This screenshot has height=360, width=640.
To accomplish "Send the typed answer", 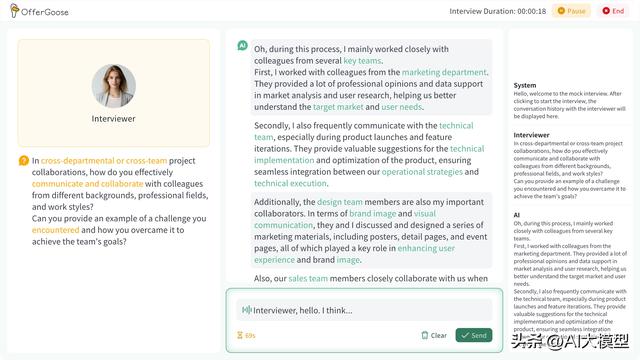I will tap(474, 335).
